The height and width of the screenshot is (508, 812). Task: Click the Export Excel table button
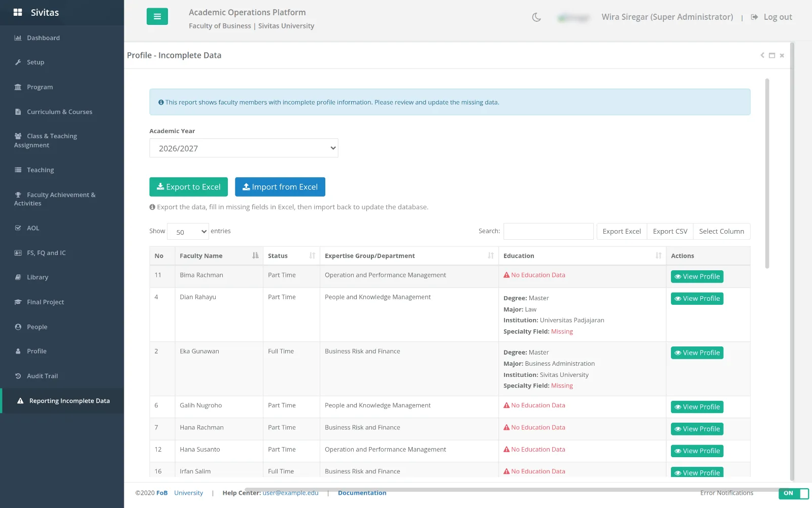pyautogui.click(x=622, y=231)
